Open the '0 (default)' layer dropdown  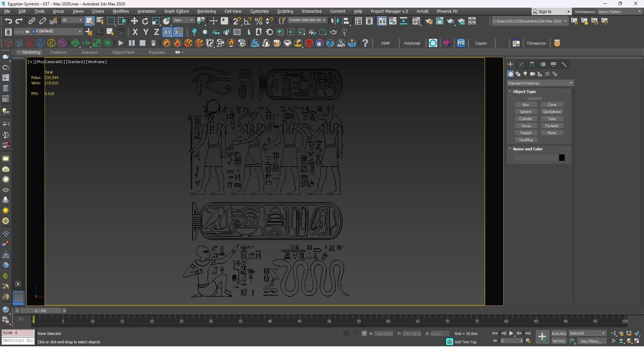click(56, 32)
